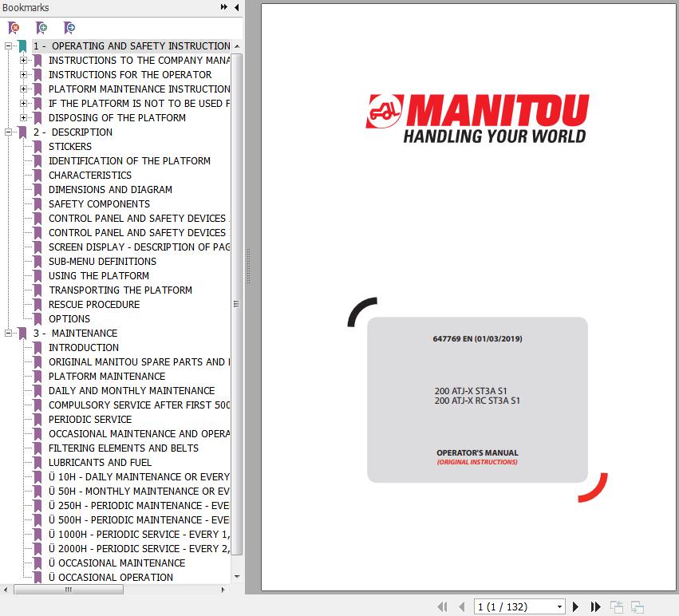Open Original Manitou Spare Parts bookmark

click(139, 361)
